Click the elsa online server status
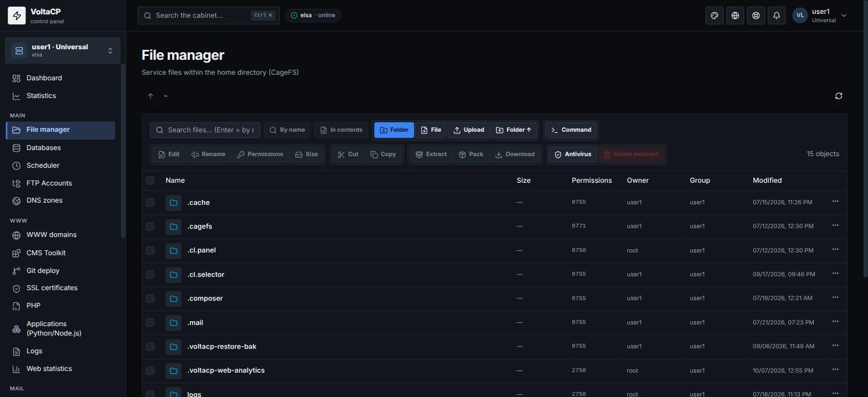The image size is (868, 397). [313, 16]
